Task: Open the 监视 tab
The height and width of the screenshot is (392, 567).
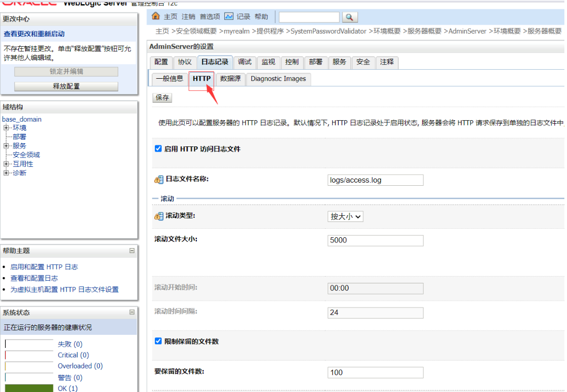Action: tap(268, 62)
